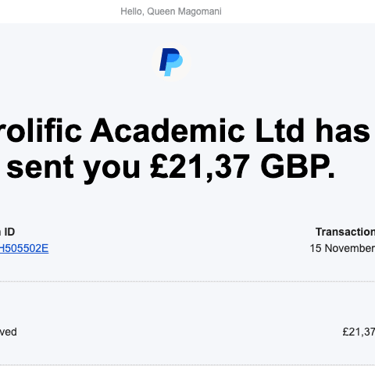Select the '15 November' date text

[342, 248]
